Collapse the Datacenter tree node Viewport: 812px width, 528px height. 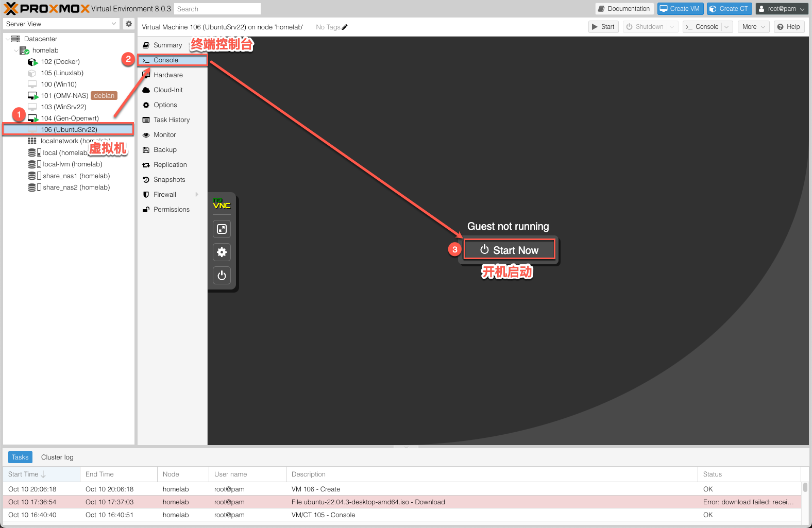[7, 39]
